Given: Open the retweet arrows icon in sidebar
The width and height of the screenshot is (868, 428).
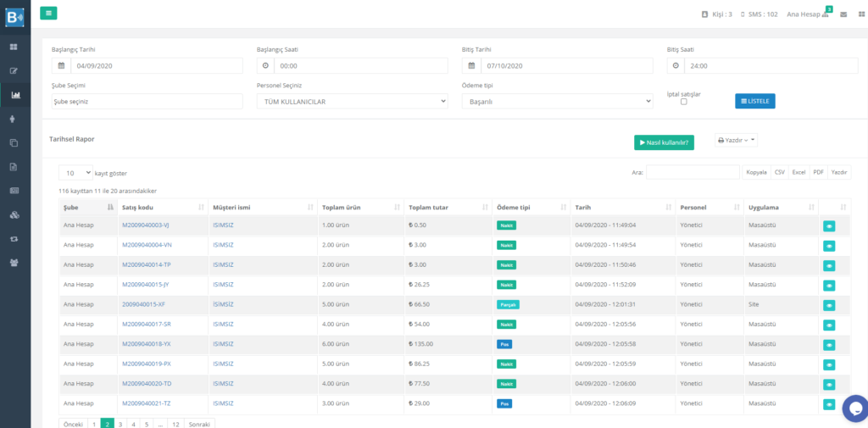Looking at the screenshot, I should tap(14, 239).
